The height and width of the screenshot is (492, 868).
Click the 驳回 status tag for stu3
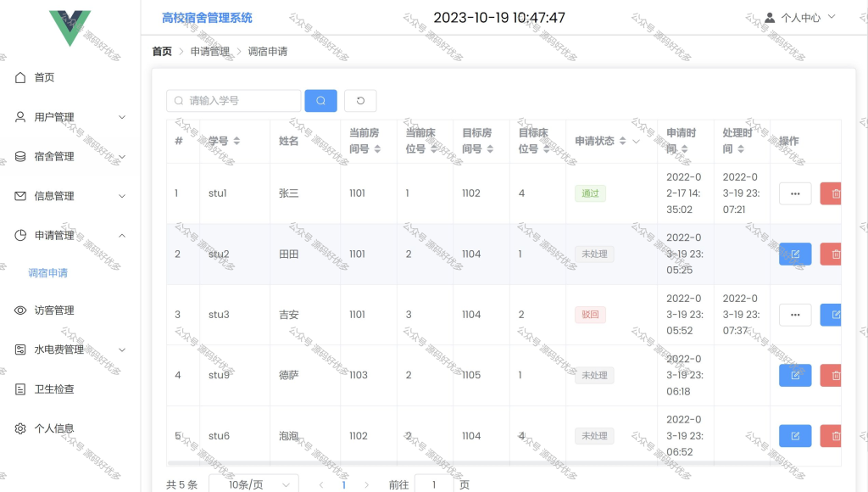[590, 315]
